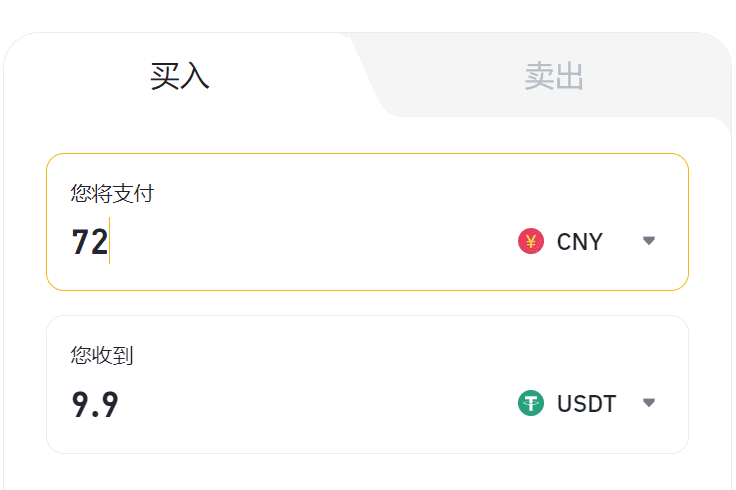
Task: Click the digit 9 before the decimal point
Action: coord(81,404)
